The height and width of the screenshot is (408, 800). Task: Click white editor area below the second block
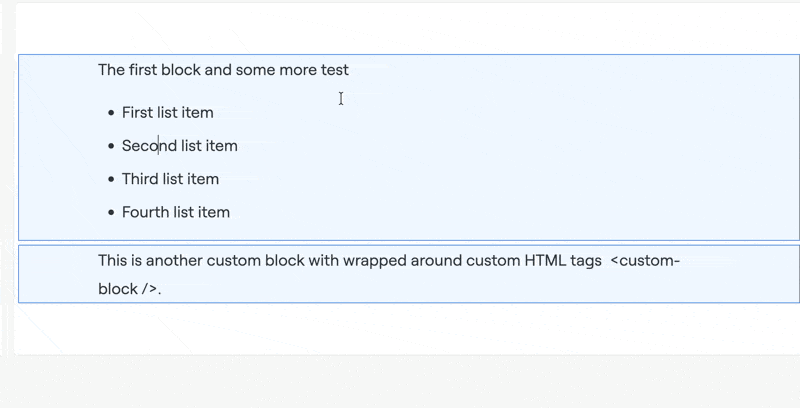click(400, 328)
